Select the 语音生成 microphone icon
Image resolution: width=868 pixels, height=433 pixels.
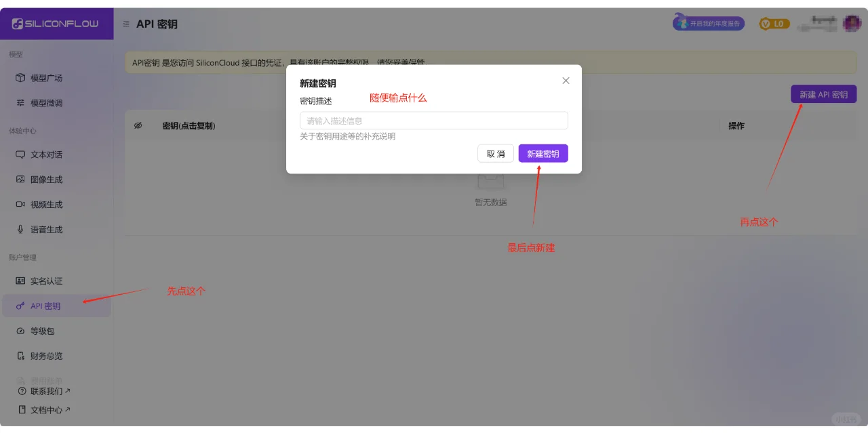coord(20,229)
